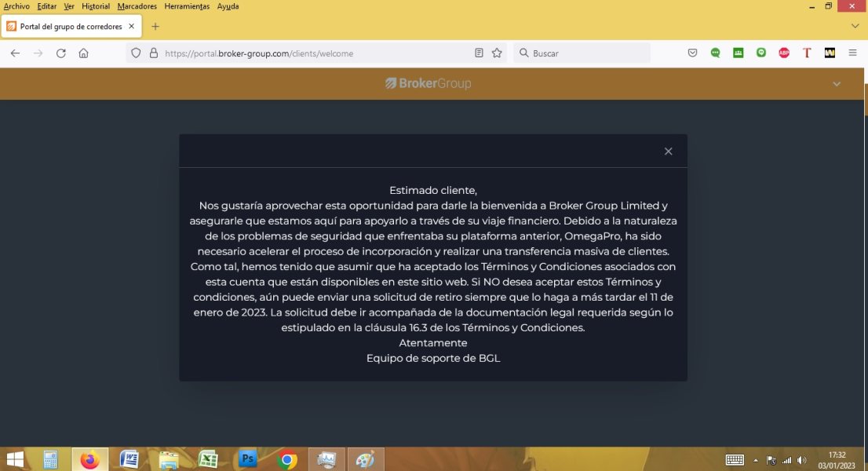
Task: Open Excel from the taskbar
Action: pyautogui.click(x=208, y=459)
